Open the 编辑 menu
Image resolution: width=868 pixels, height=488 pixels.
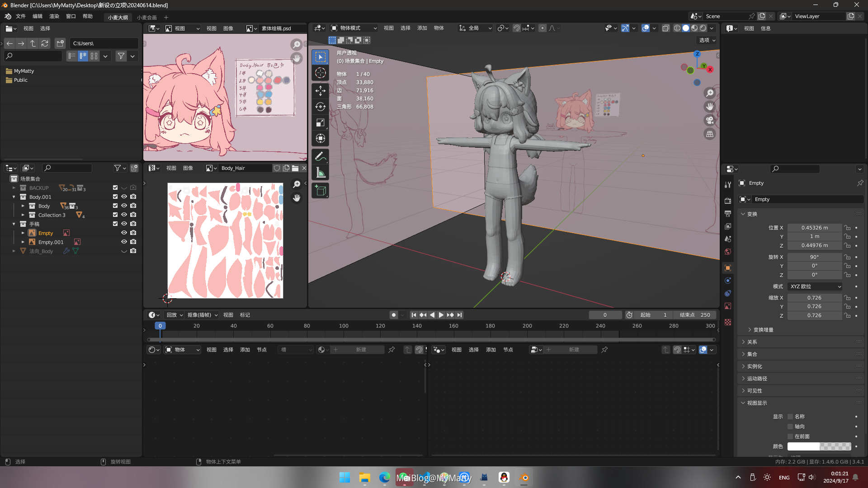pos(38,16)
